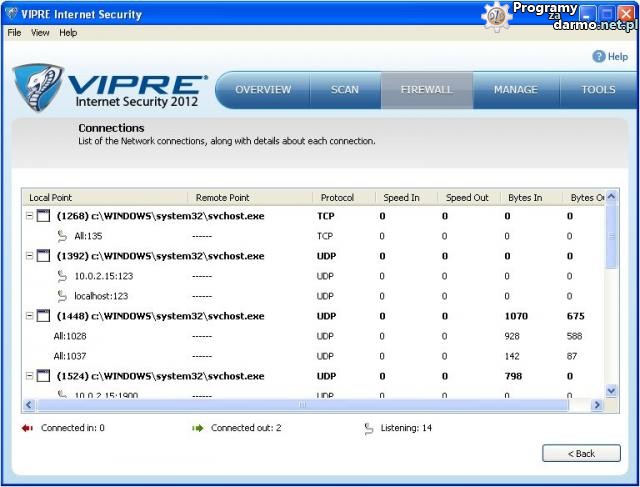Click the horizontal scrollbar right arrow

597,405
